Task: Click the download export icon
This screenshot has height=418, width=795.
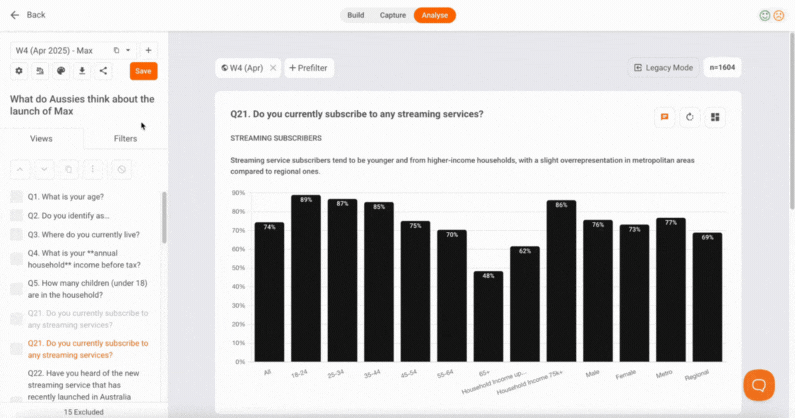Action: click(x=82, y=71)
